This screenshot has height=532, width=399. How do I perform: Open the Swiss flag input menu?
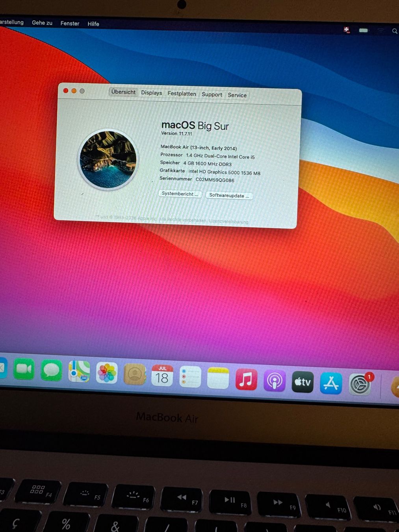click(x=347, y=30)
